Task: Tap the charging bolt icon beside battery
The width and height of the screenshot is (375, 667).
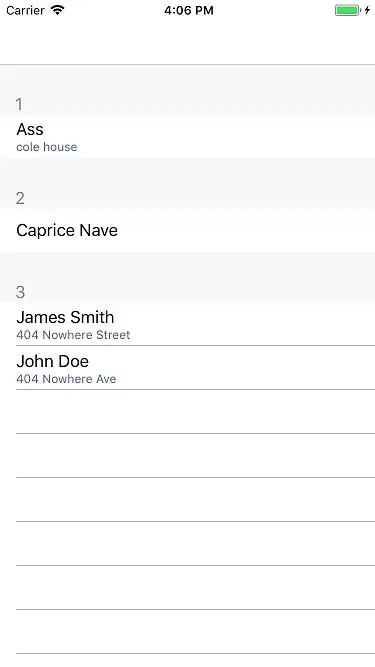Action: [367, 10]
